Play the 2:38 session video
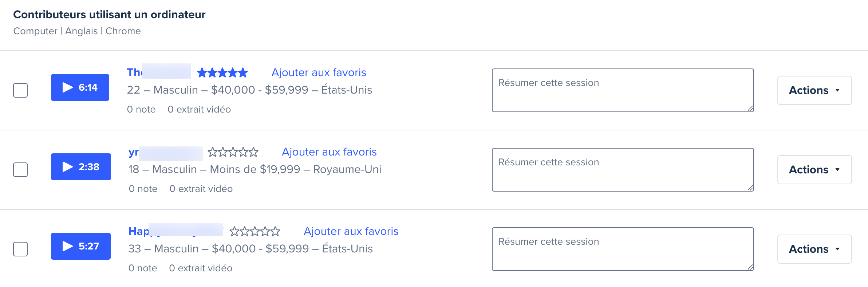The width and height of the screenshot is (868, 287). [x=81, y=167]
